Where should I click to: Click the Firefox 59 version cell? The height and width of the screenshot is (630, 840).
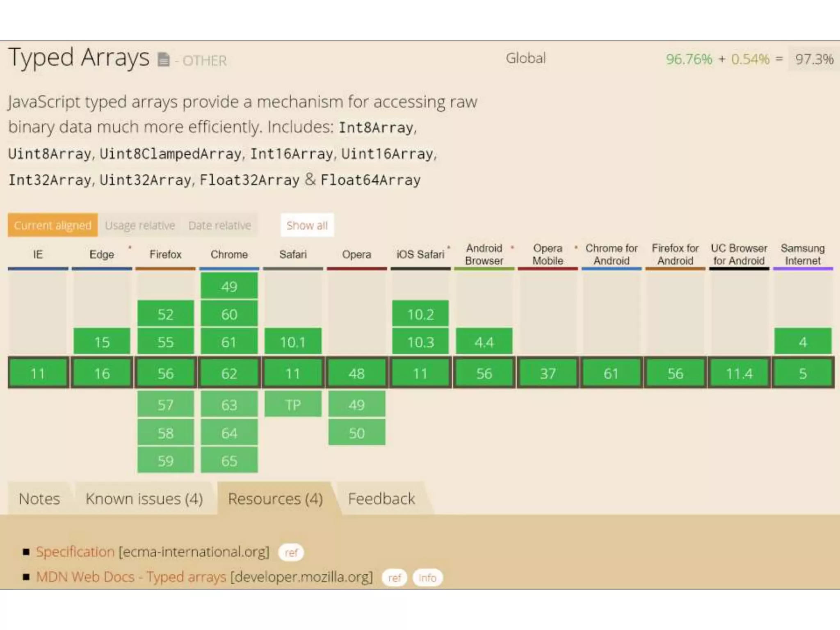coord(165,461)
